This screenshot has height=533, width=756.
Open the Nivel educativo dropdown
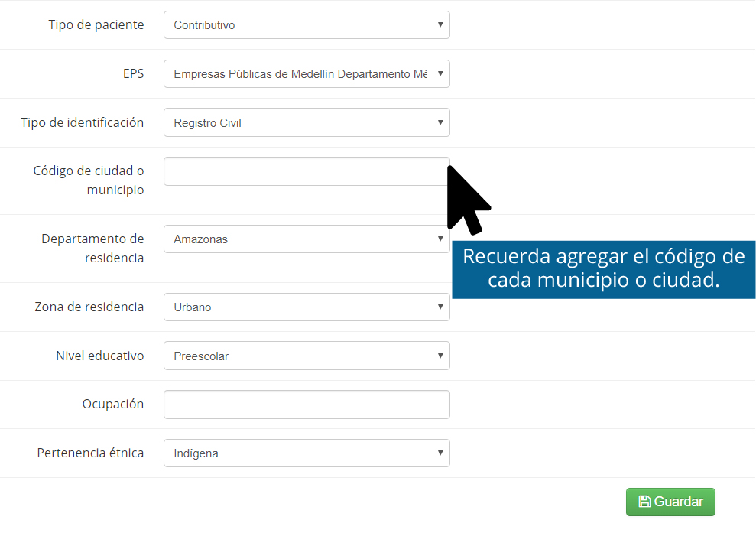point(307,356)
